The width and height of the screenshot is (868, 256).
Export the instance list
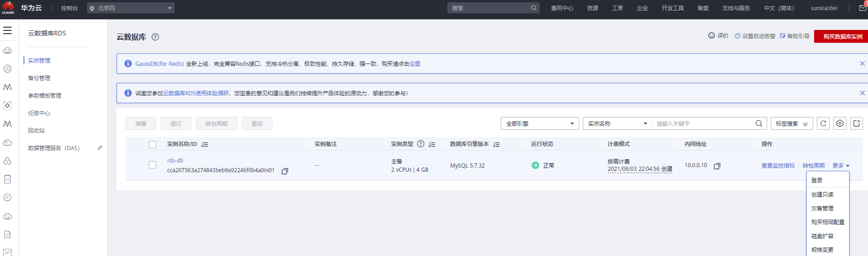(856, 123)
